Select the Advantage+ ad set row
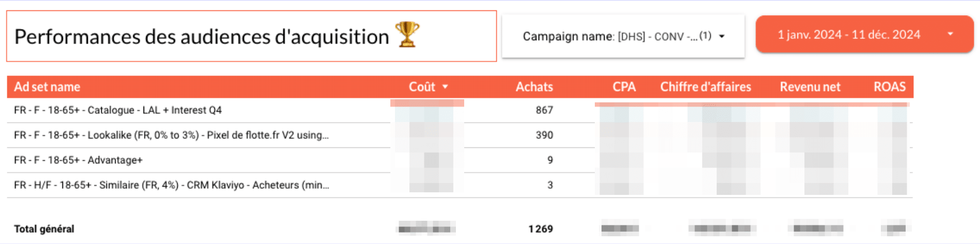This screenshot has height=244, width=980. click(460, 160)
